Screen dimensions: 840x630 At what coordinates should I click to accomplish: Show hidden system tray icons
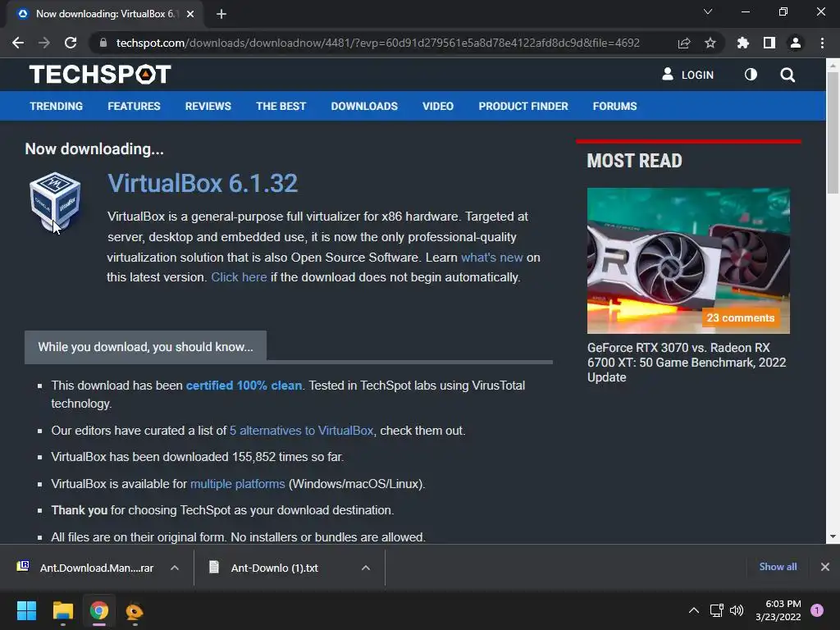(694, 610)
